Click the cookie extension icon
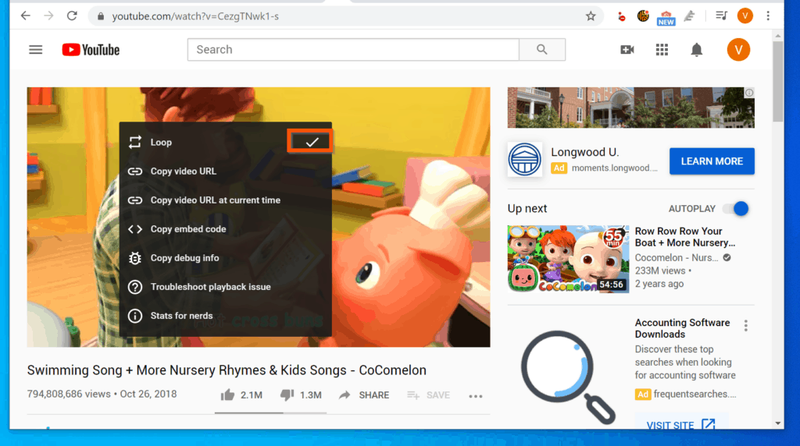This screenshot has width=800, height=446. point(643,16)
